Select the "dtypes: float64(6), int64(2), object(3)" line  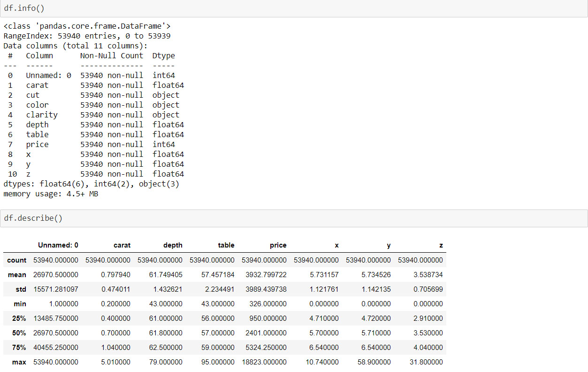(92, 184)
